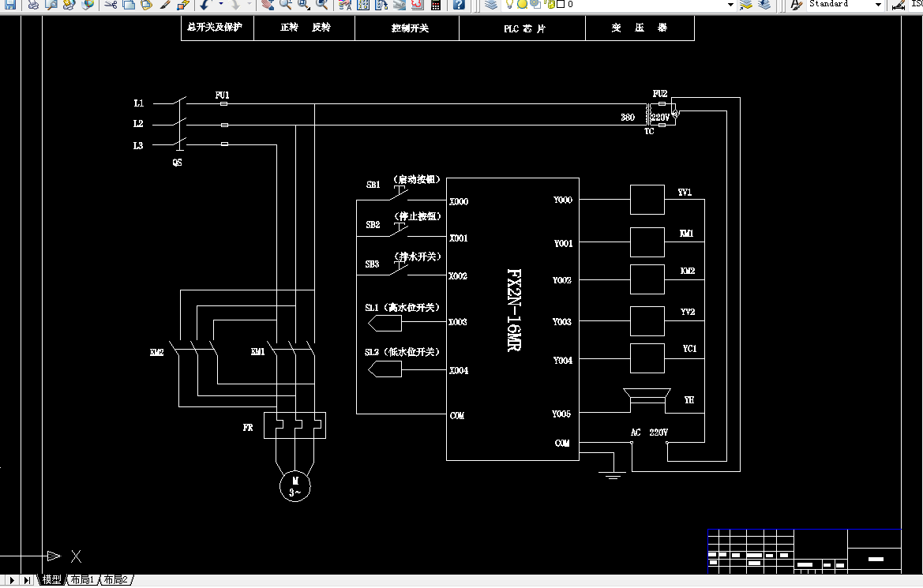This screenshot has height=588, width=923.
Task: Click layer 0 white color swatch
Action: [x=561, y=4]
